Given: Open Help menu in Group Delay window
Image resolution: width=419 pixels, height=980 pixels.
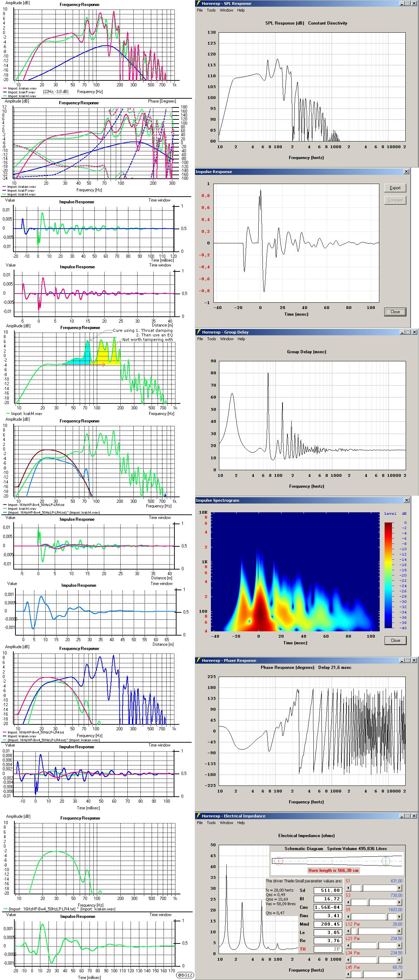Looking at the screenshot, I should coord(241,339).
